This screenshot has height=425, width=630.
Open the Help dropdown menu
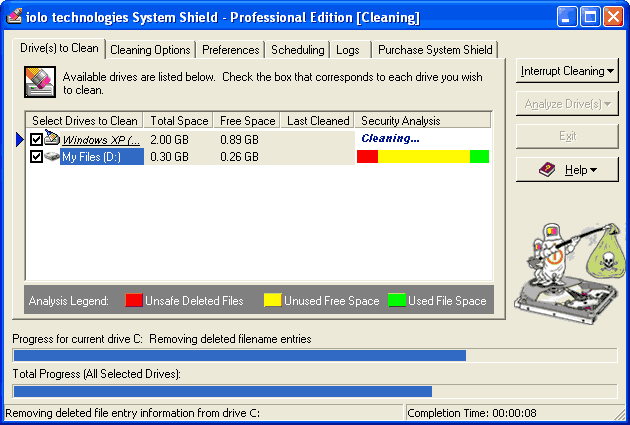pyautogui.click(x=567, y=170)
